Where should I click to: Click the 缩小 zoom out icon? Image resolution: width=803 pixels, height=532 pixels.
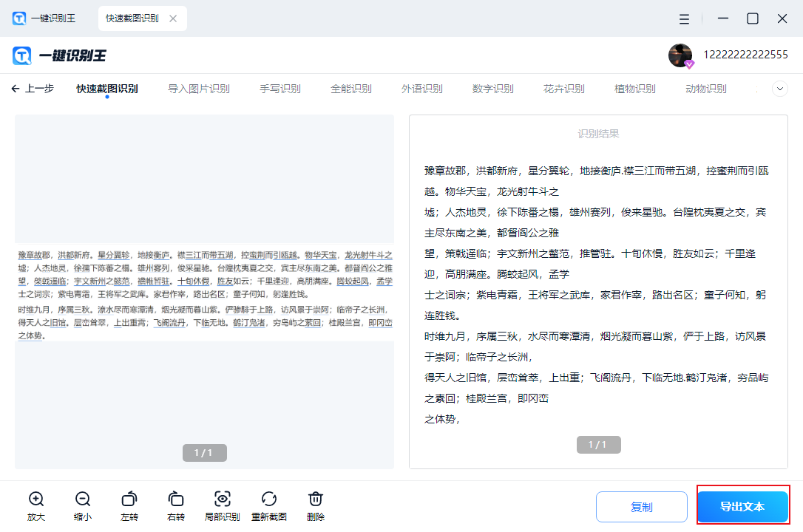[x=83, y=499]
